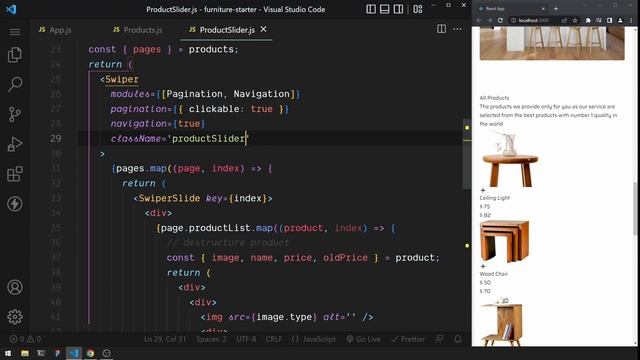Viewport: 640px width, 360px height.
Task: Open a new browser tab
Action: click(x=556, y=9)
